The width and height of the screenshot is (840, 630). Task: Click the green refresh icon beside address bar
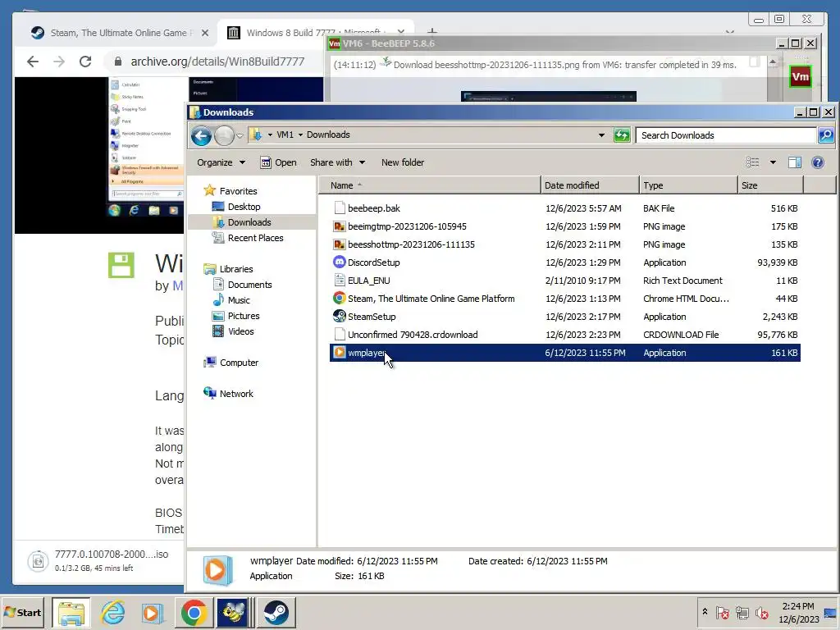622,135
